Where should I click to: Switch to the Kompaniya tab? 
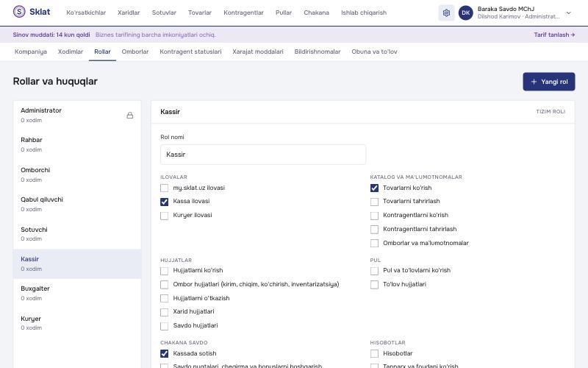click(31, 52)
